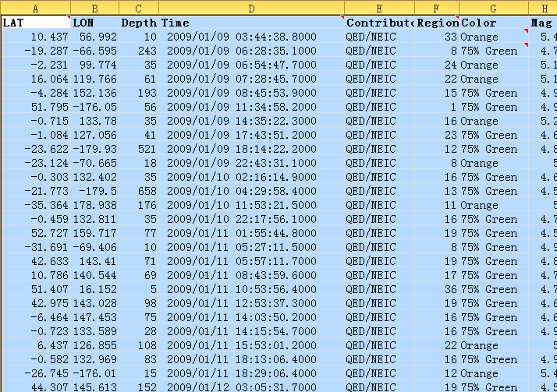Select longitude cell 99.774
This screenshot has width=557, height=392.
click(95, 65)
